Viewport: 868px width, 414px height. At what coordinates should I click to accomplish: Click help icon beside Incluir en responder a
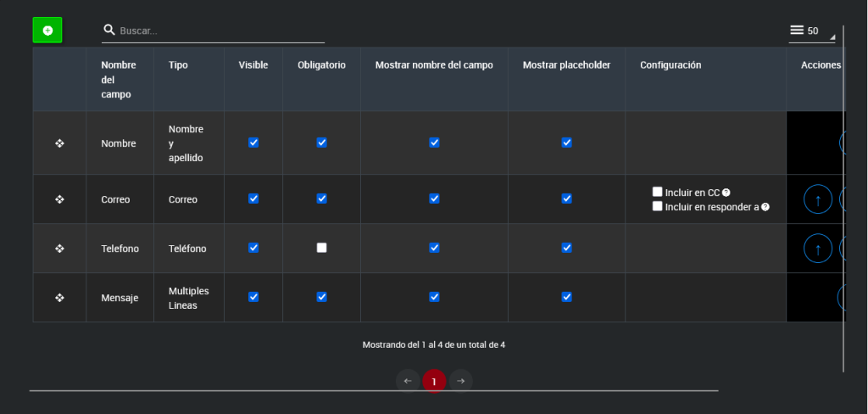(765, 207)
